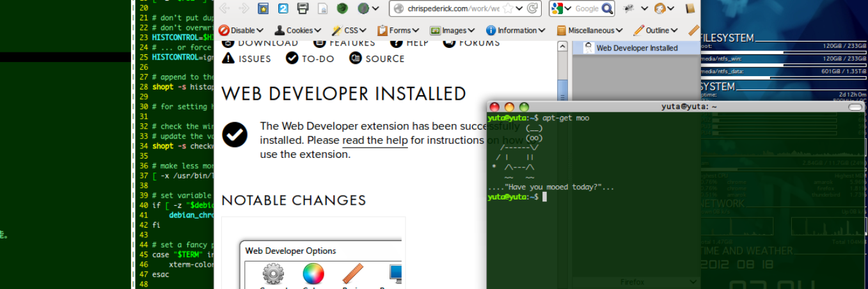Click the pill button on terminal title bar
The height and width of the screenshot is (289, 868).
pos(855,107)
